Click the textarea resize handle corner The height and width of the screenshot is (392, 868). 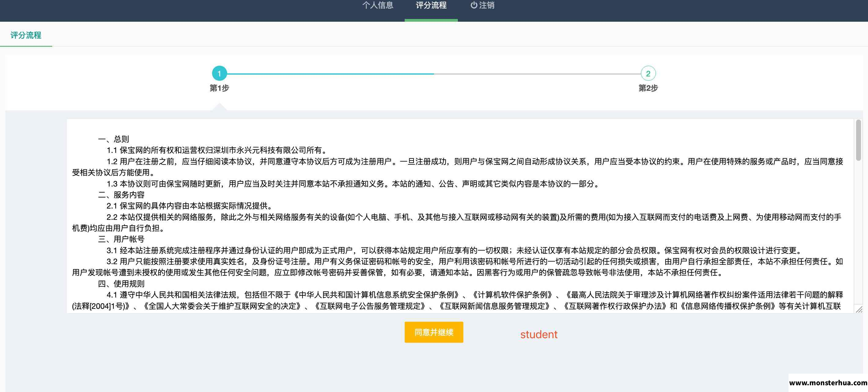(859, 309)
